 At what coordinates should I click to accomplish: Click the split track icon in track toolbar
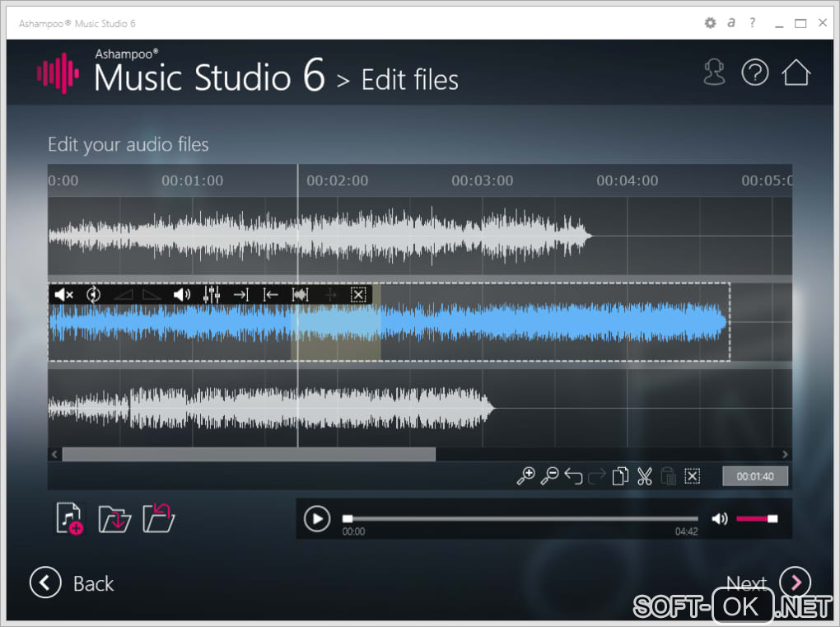(x=330, y=295)
